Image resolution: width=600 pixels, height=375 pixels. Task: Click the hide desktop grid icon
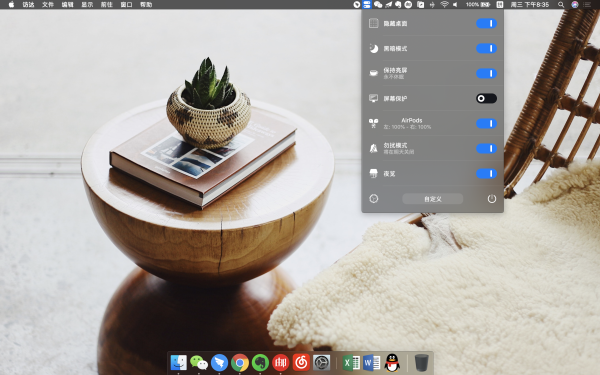[x=373, y=23]
